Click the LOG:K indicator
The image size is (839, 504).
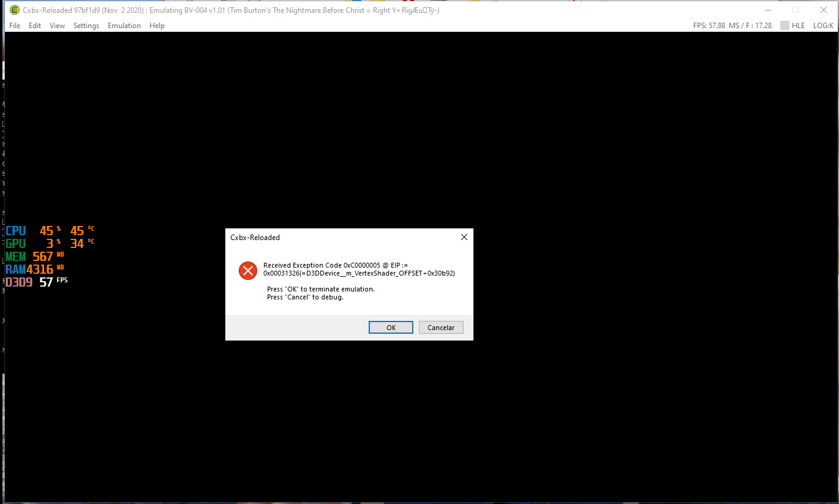tap(823, 26)
